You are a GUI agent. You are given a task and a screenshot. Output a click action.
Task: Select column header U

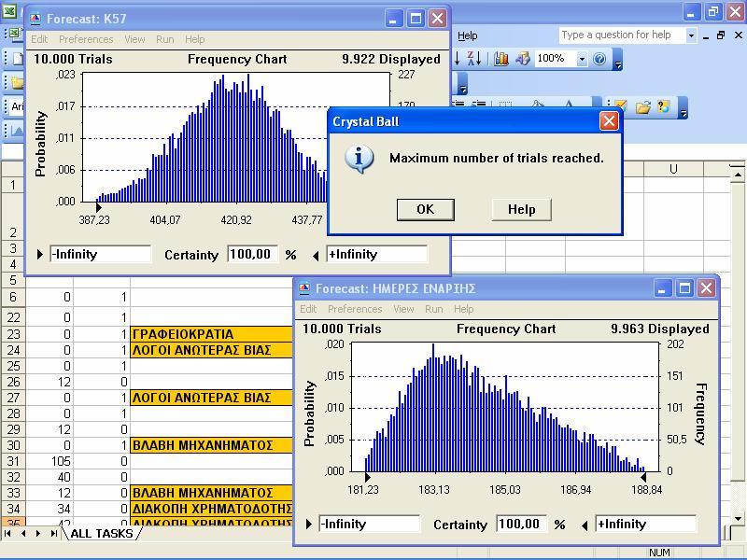(673, 169)
